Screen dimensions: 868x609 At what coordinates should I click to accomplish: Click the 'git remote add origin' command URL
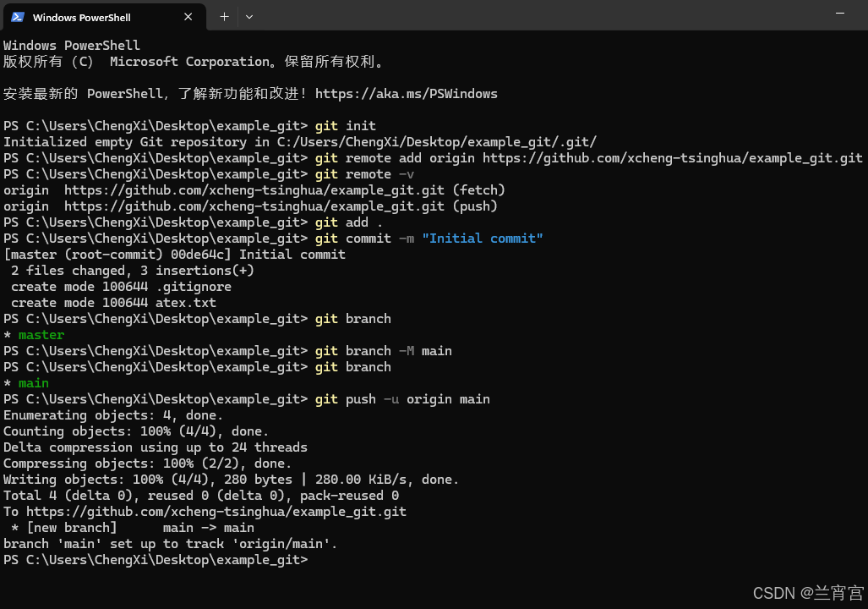point(672,158)
